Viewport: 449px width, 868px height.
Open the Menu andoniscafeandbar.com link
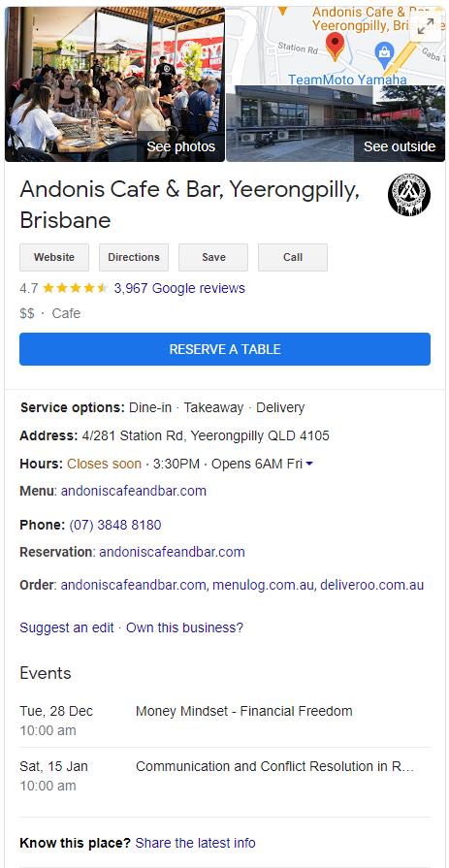click(x=134, y=491)
